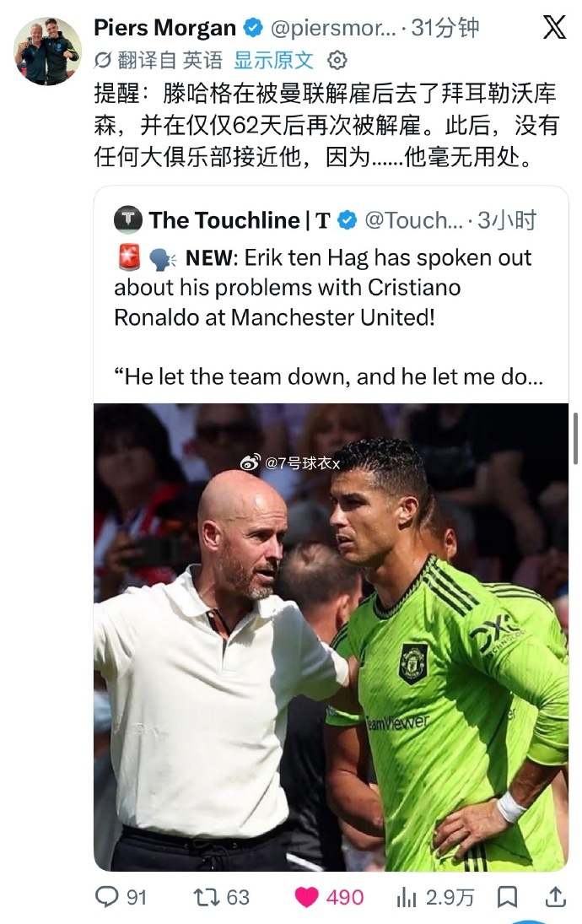Tap the retweet icon with 63
Viewport: 582px width, 924px height.
pos(206,897)
